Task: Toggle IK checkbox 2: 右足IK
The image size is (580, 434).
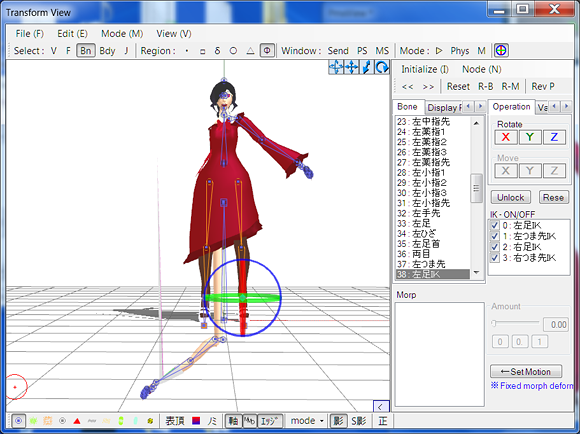Action: pos(495,247)
